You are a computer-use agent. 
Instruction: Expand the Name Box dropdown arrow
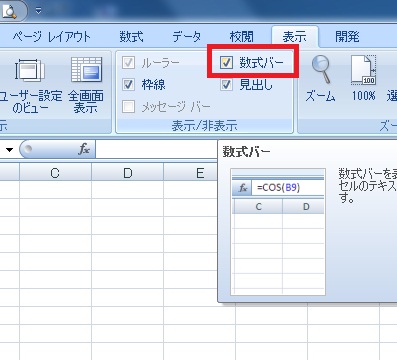(x=9, y=149)
